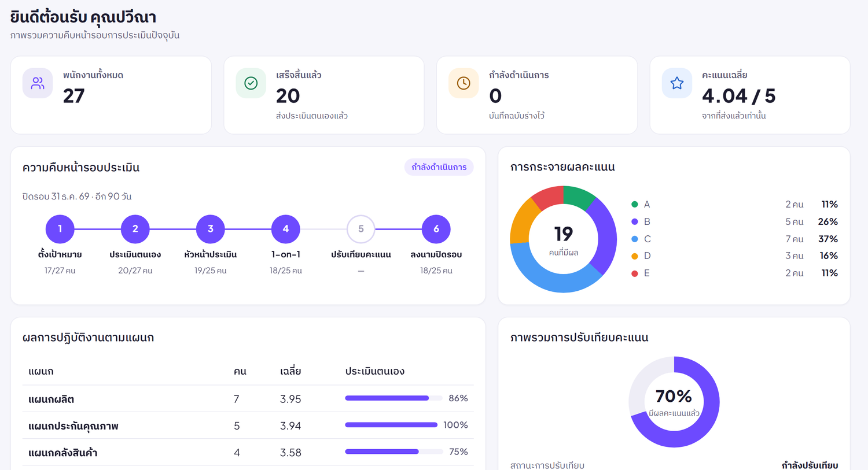Click the star icon beside คะแนนเฉลี่ย
The width and height of the screenshot is (868, 470).
click(x=677, y=83)
